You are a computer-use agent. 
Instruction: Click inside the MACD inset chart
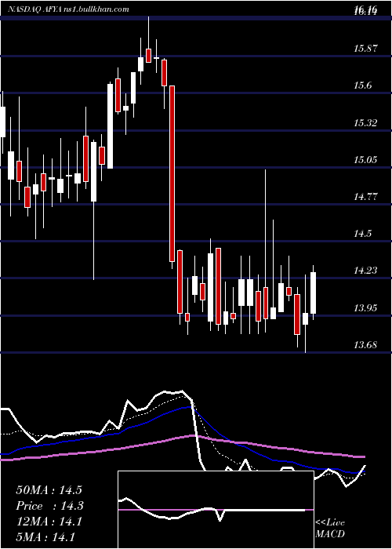point(216,510)
